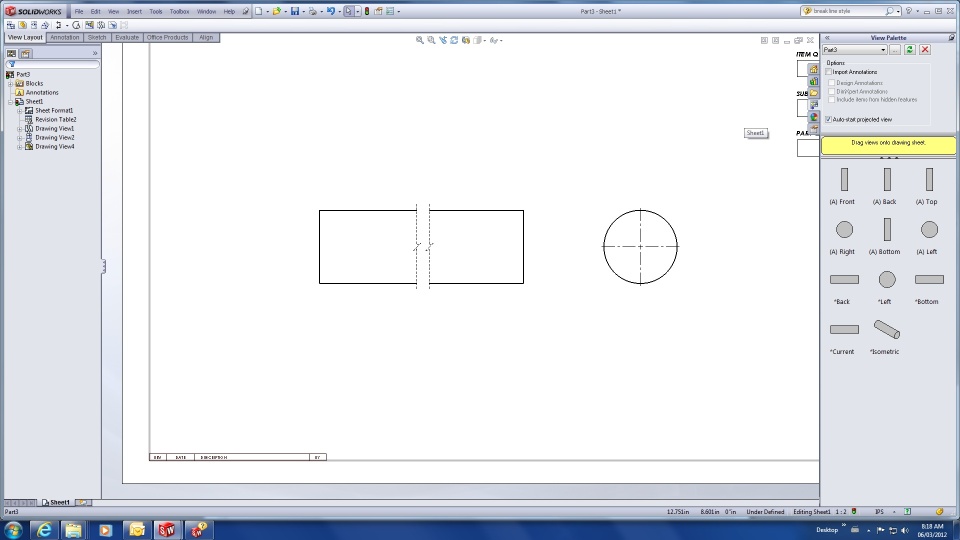Select (A) Front view thumbnail

coord(844,179)
